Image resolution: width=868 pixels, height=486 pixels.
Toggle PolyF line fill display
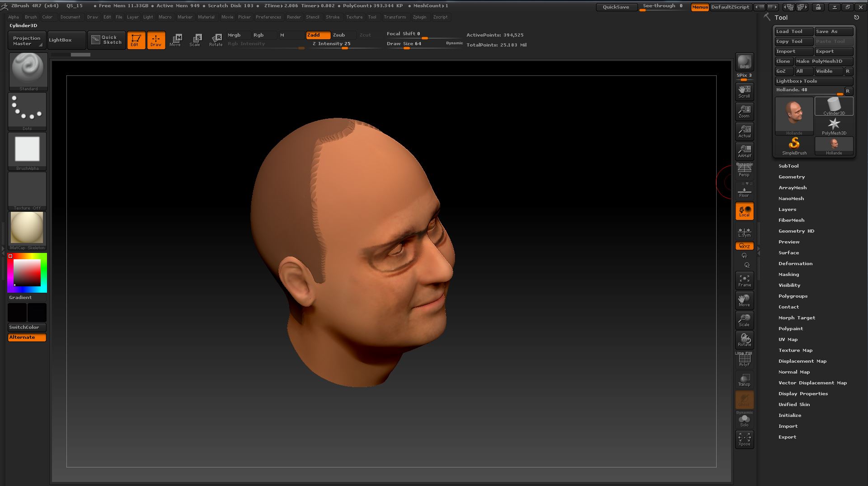[x=744, y=360]
